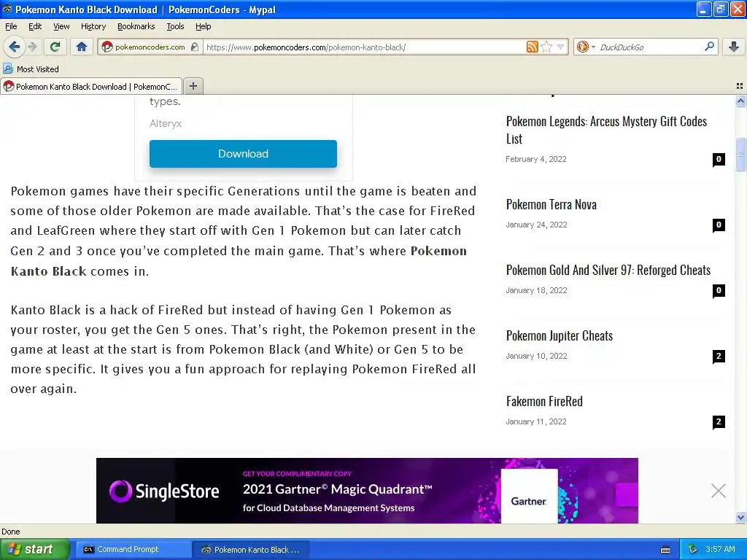Click the January 24, 2022 date text
The width and height of the screenshot is (747, 560).
[536, 225]
